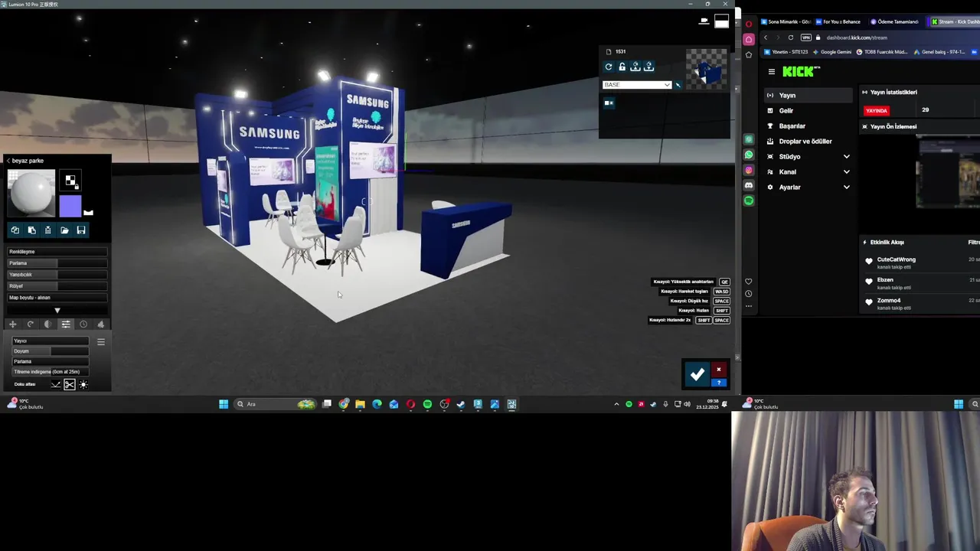Collapse extended settings with white triangle
The height and width of the screenshot is (551, 980).
pos(57,310)
